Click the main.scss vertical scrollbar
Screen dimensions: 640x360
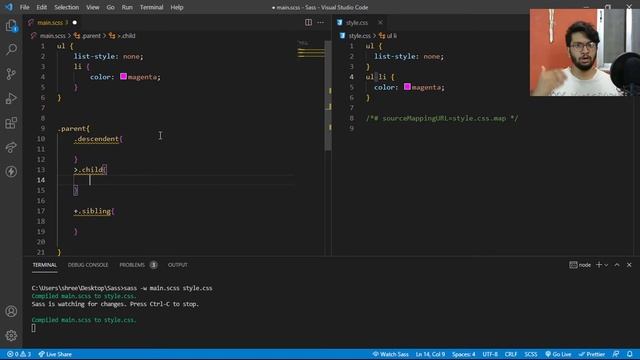328,96
